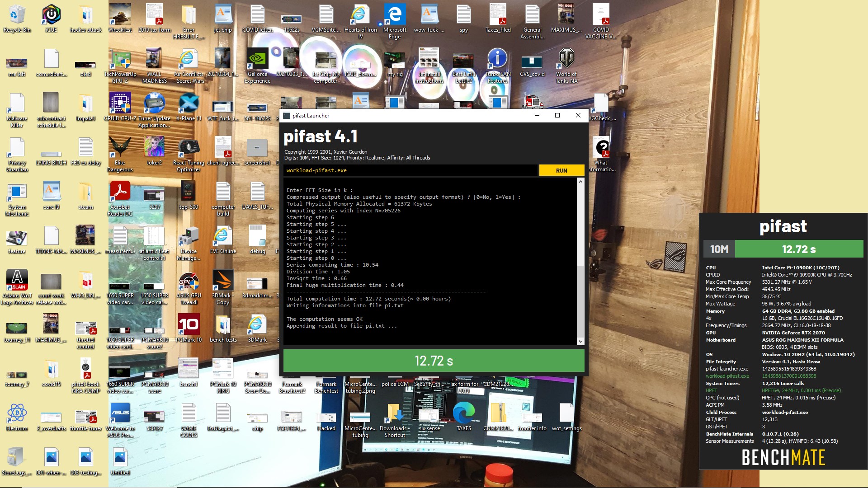Open the Device Manager shortcut
The image size is (868, 488).
[189, 243]
